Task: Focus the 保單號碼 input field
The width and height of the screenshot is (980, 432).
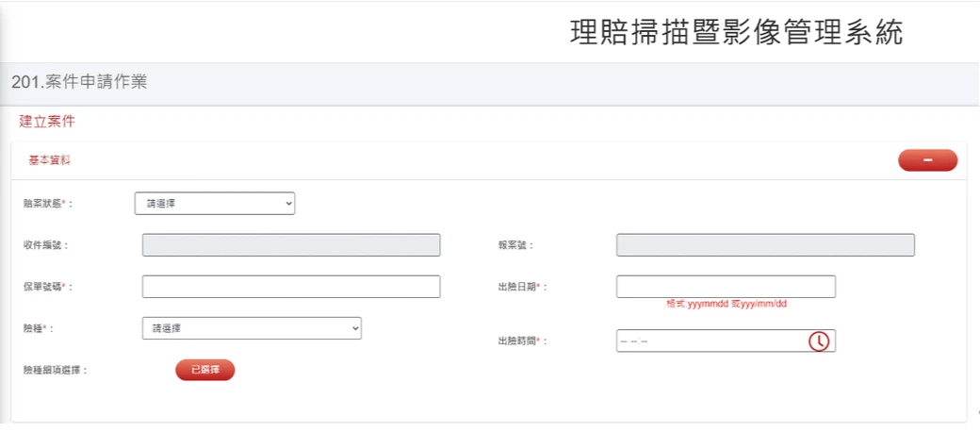Action: (291, 287)
